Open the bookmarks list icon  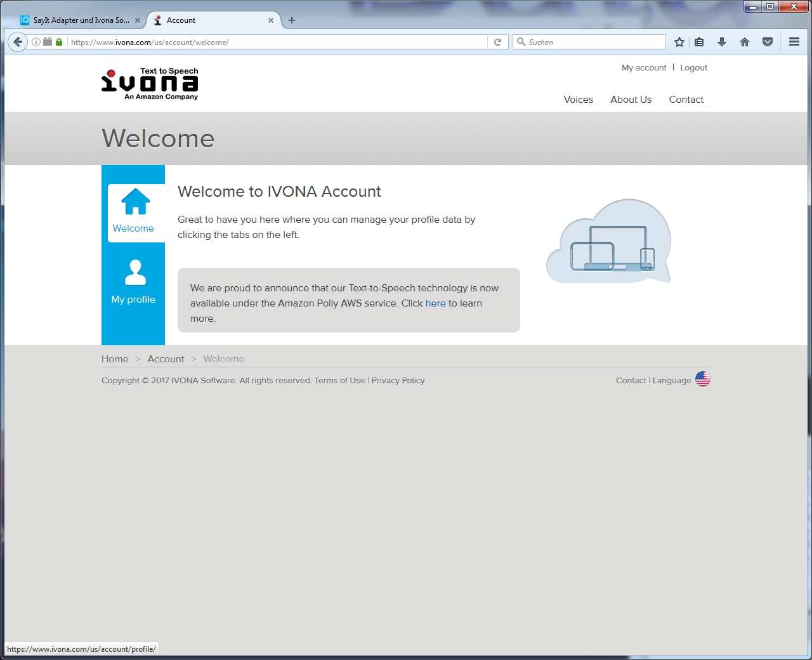coord(699,42)
